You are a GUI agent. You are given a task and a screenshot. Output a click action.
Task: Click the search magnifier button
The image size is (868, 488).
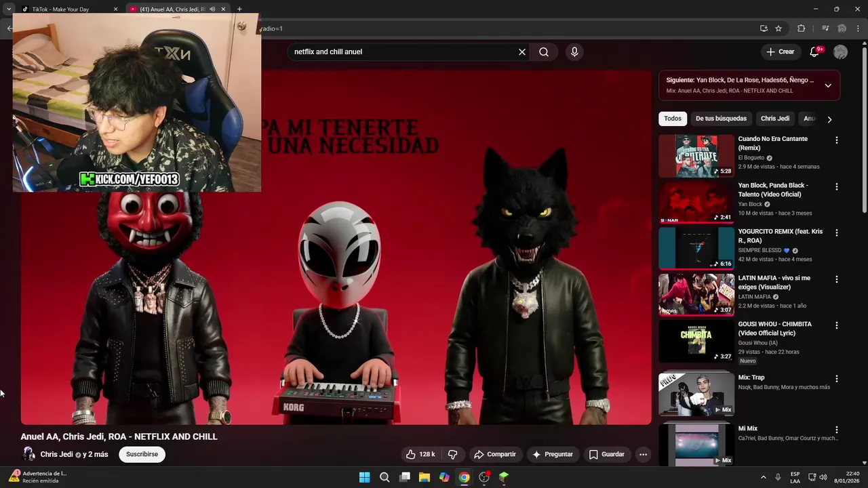[x=544, y=52]
